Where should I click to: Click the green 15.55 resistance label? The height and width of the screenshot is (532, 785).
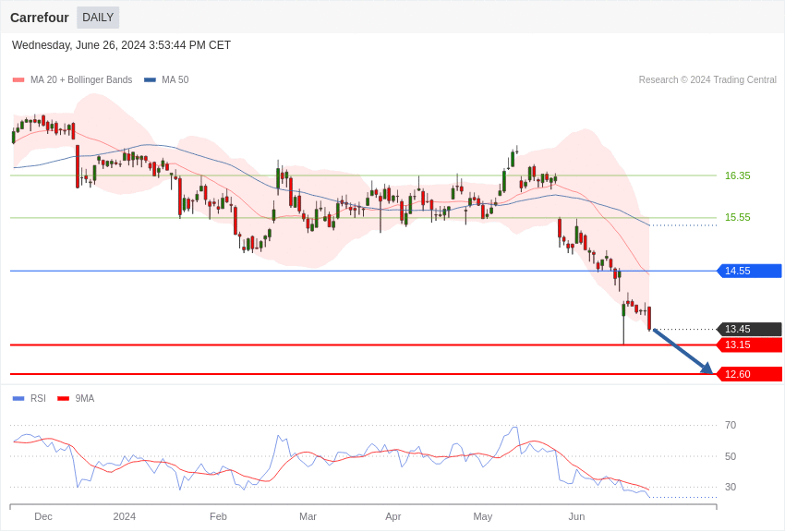pyautogui.click(x=737, y=217)
